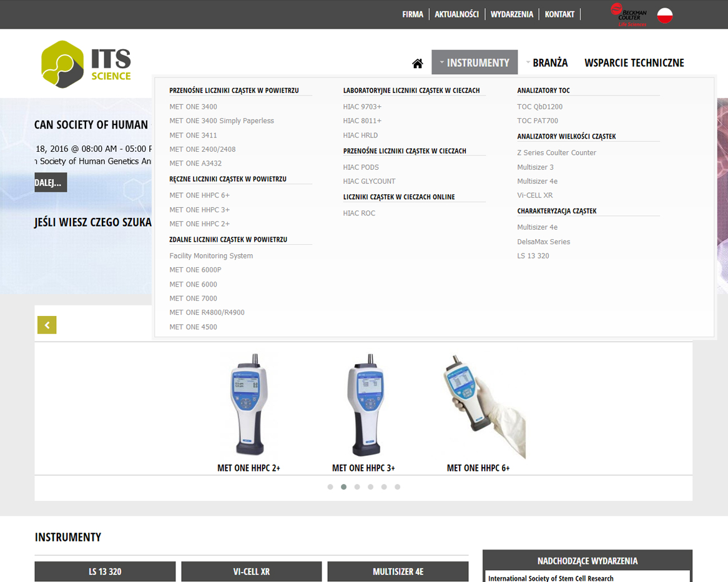Open LS 13 320 menu link

click(533, 256)
